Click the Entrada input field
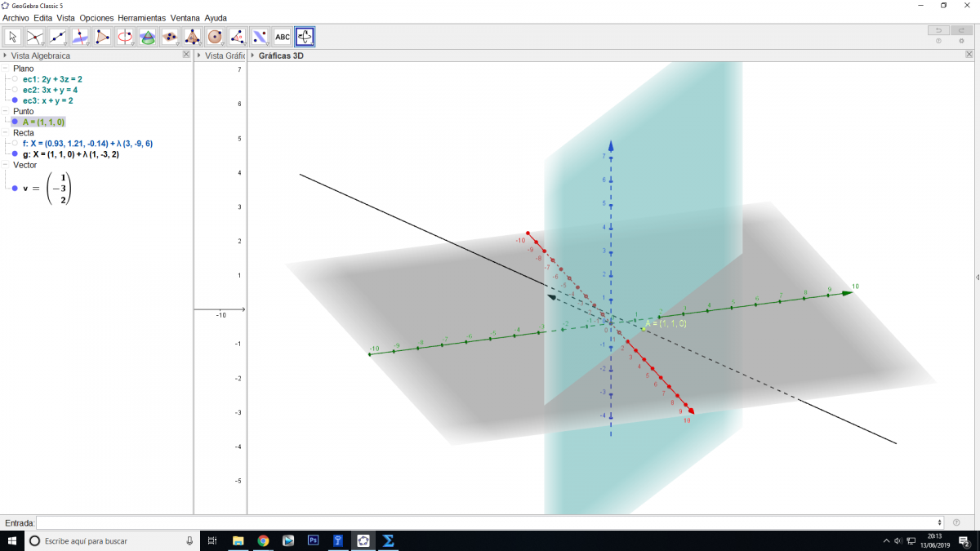This screenshot has height=551, width=980. pyautogui.click(x=488, y=522)
